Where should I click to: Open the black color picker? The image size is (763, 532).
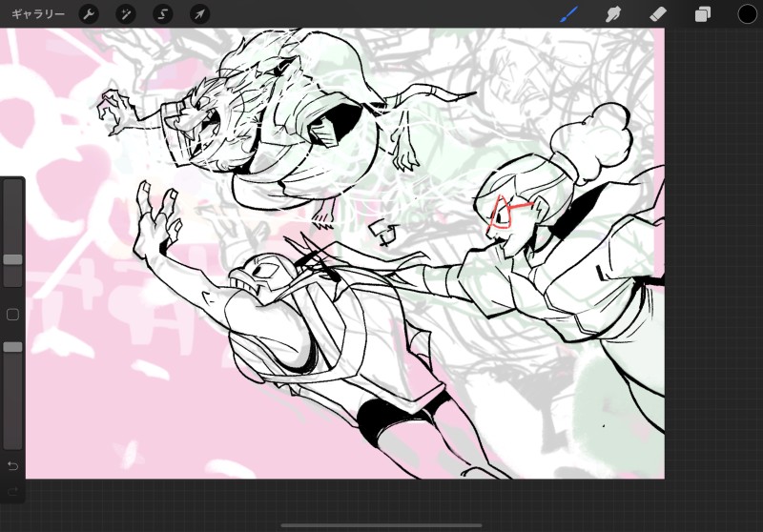click(747, 14)
